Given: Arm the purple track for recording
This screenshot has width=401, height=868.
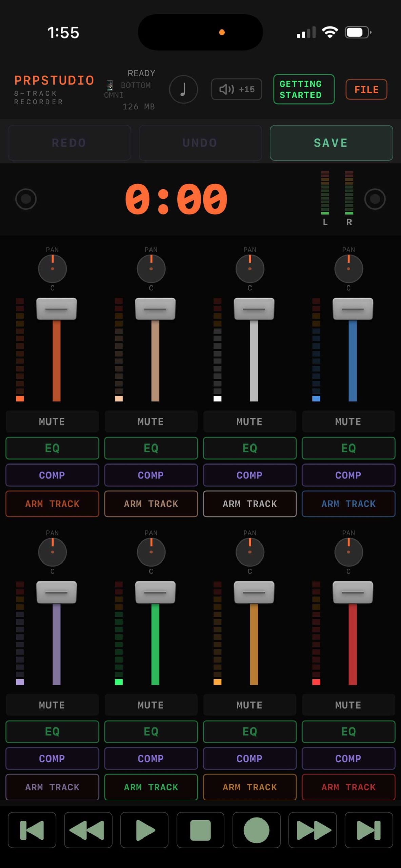Looking at the screenshot, I should [x=52, y=787].
